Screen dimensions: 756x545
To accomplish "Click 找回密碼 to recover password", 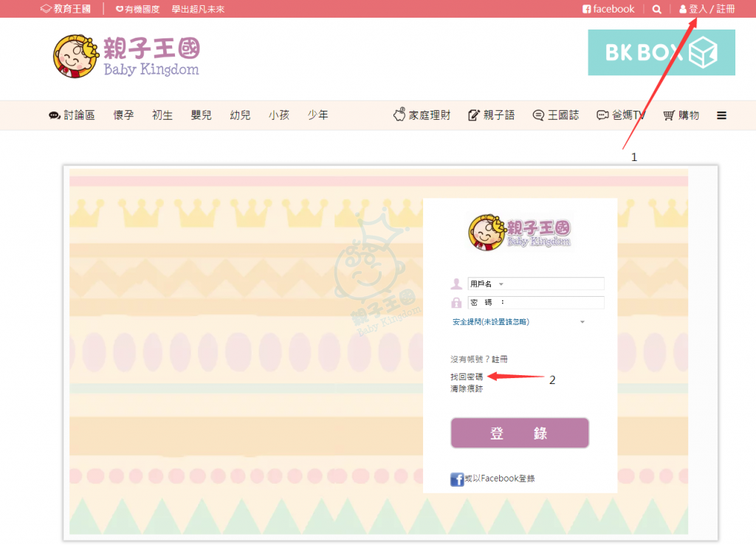I will point(467,377).
